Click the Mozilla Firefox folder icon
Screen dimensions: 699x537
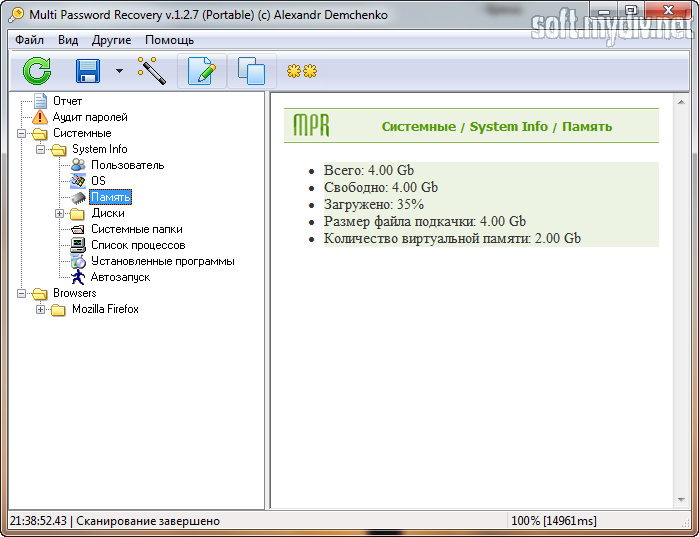coord(58,310)
